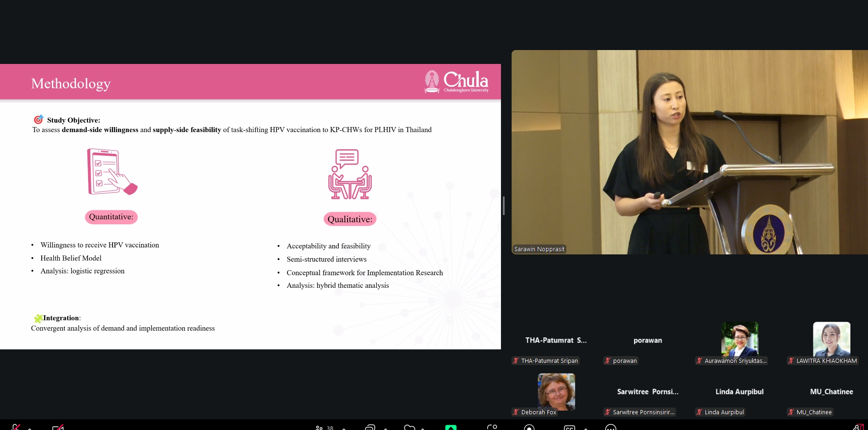Expand the participants options arrow
The width and height of the screenshot is (868, 430).
(x=344, y=428)
